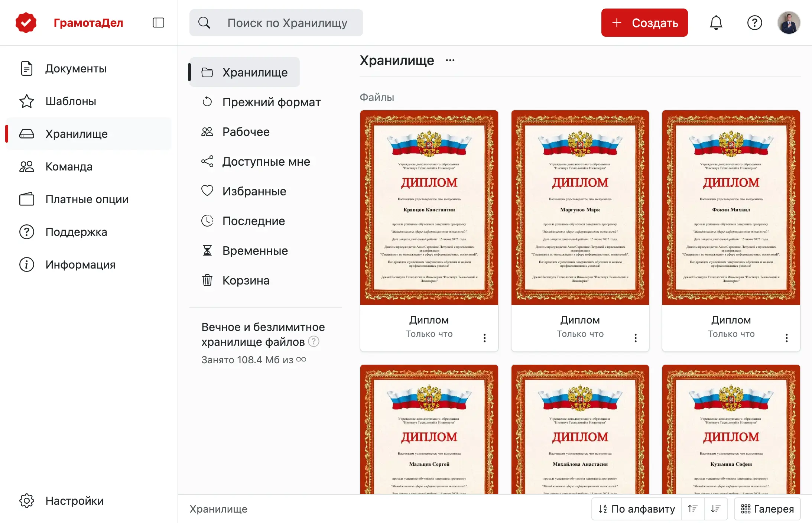
Task: Open the help question mark icon
Action: 754,23
